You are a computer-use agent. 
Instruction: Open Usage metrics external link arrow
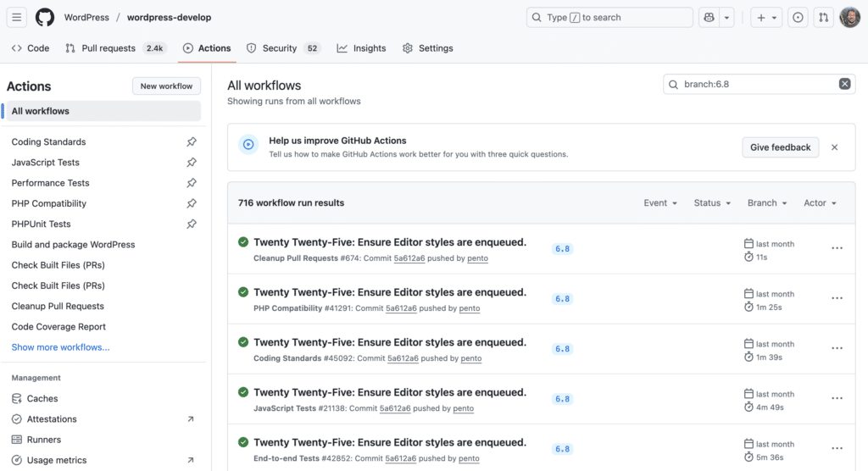coord(191,460)
